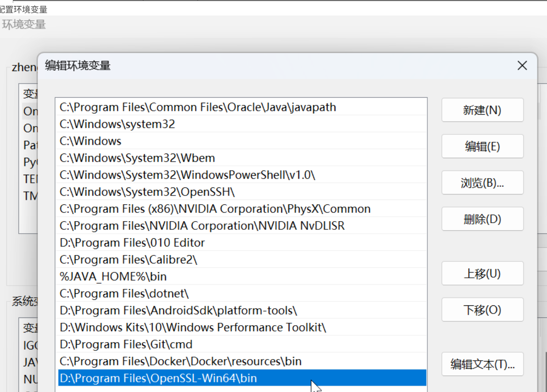
Task: Click the 新建(N) button
Action: pos(482,110)
